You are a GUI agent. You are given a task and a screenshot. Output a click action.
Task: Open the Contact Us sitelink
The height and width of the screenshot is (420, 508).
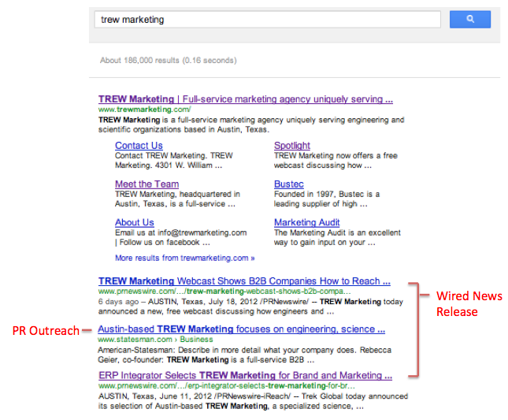tap(139, 146)
